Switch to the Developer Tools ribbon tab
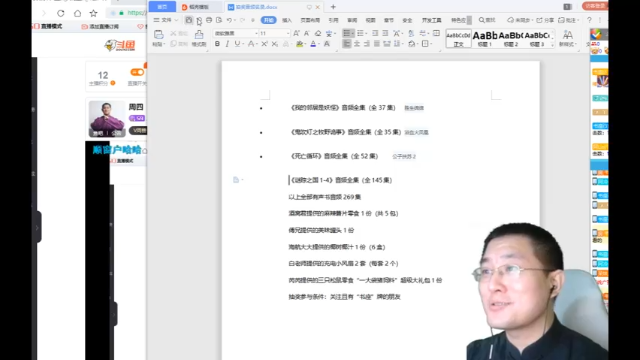640x360 pixels. 431,20
